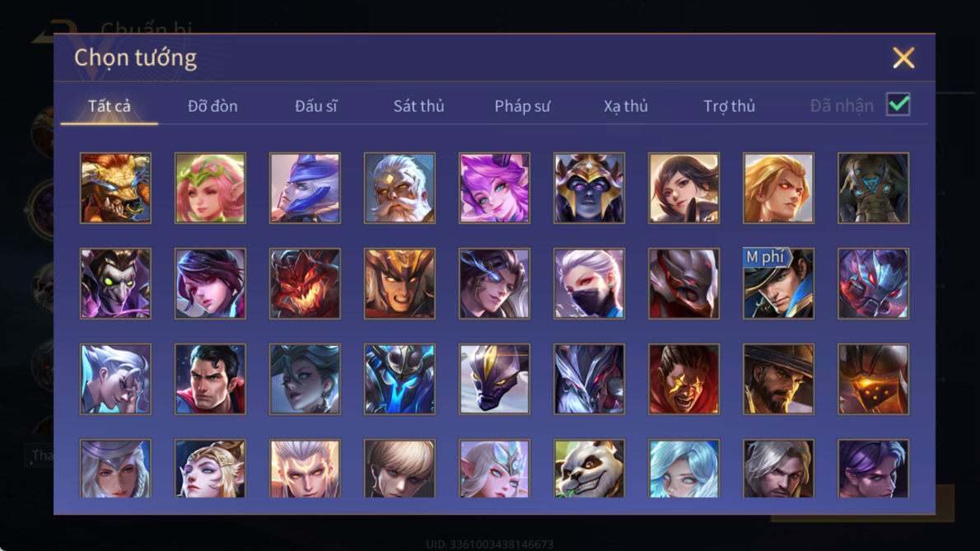The image size is (980, 551).
Task: Switch to the 'Đỡ đòn' tab
Action: pos(212,106)
